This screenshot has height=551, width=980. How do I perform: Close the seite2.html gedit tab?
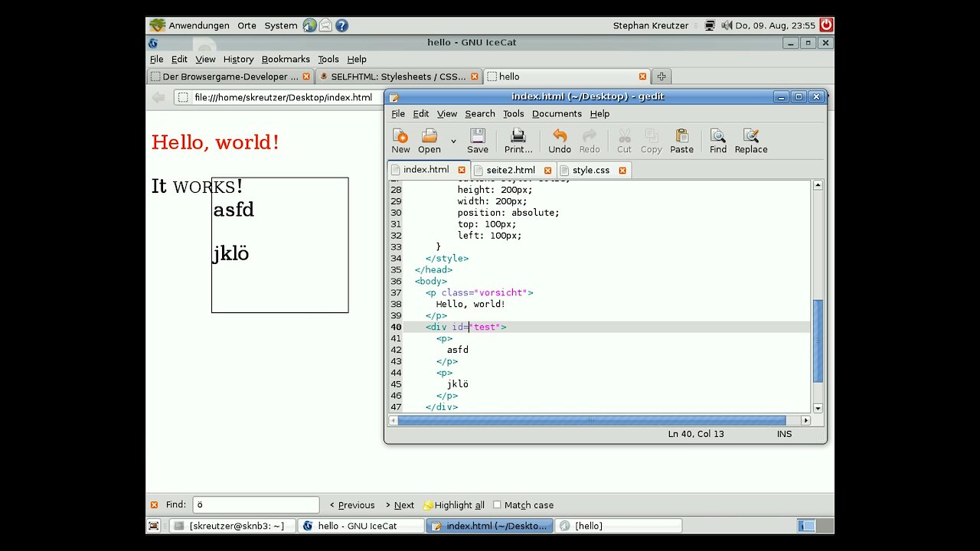coord(547,170)
